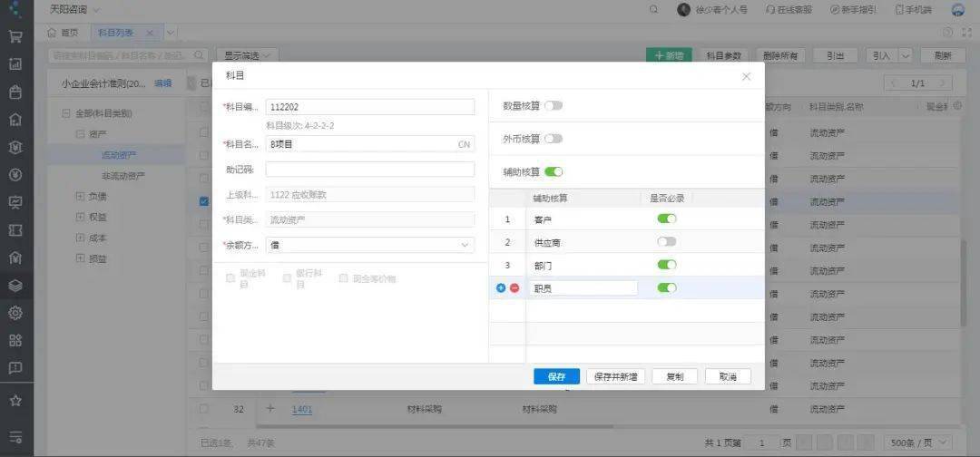
Task: Click the search magnifier icon in the top bar
Action: tap(653, 9)
